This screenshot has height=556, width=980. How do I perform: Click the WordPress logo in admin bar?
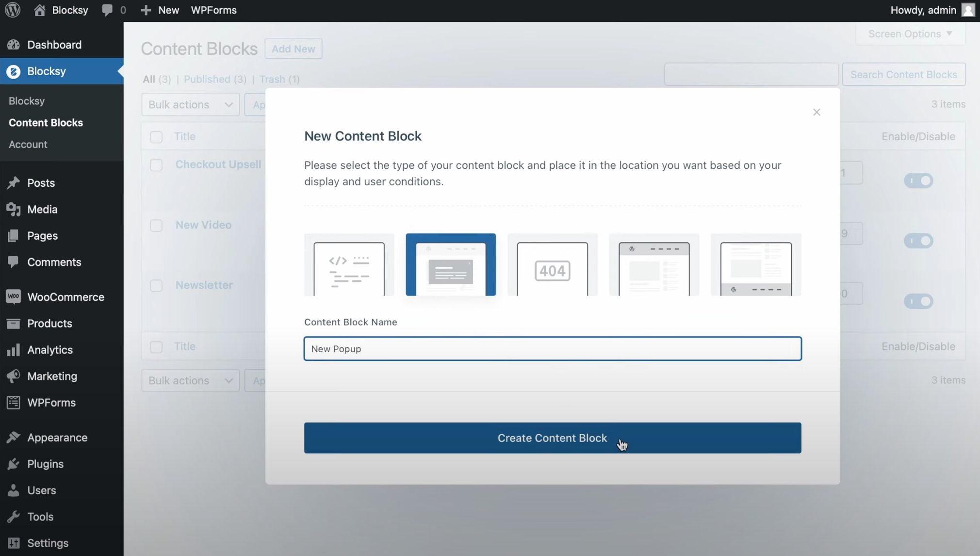[12, 10]
